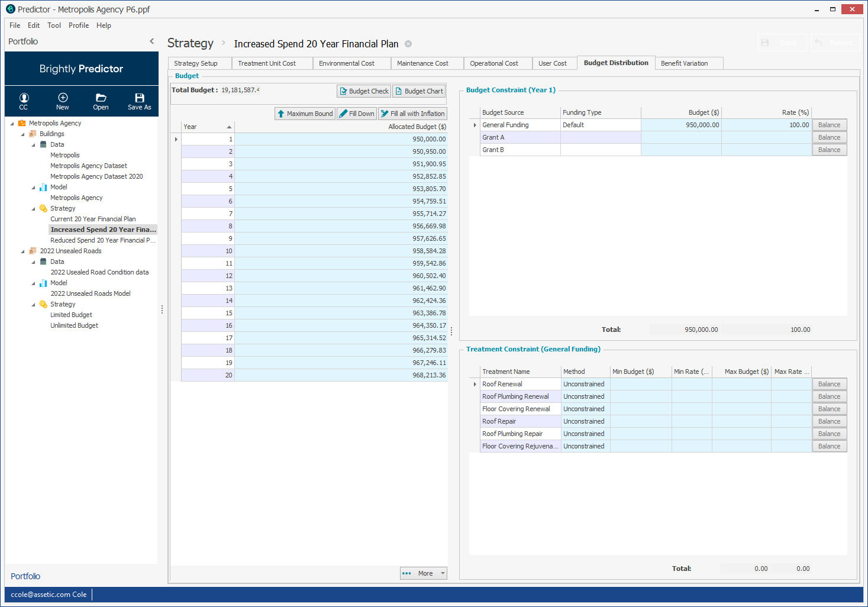The width and height of the screenshot is (868, 607).
Task: Click the Model chart icon under Buildings
Action: coord(43,187)
